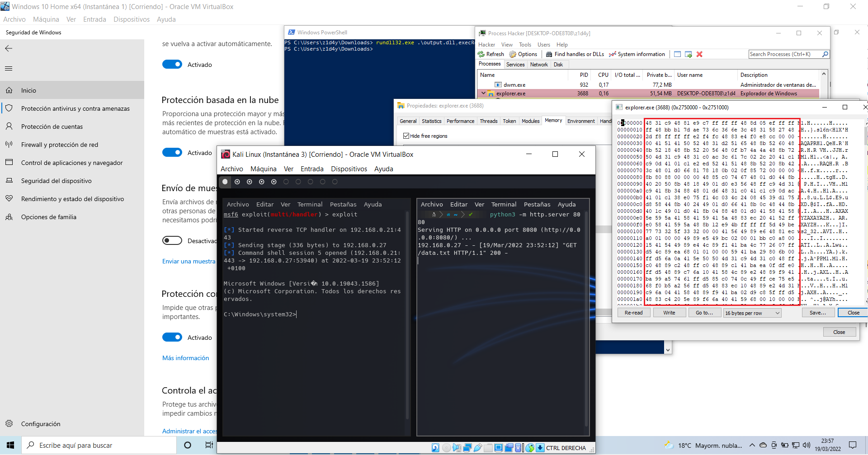Open Rendimiento y estado del dispositivo
Screen dimensions: 868x455
click(72, 199)
